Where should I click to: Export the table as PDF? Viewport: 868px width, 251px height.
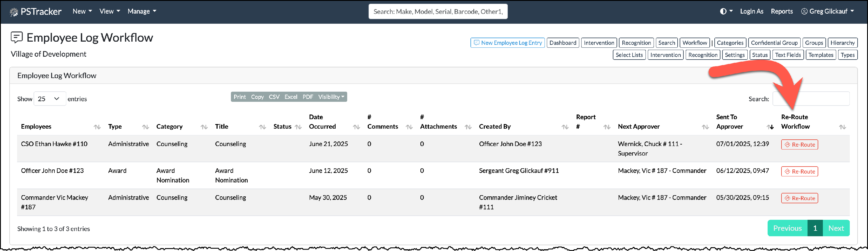click(308, 97)
